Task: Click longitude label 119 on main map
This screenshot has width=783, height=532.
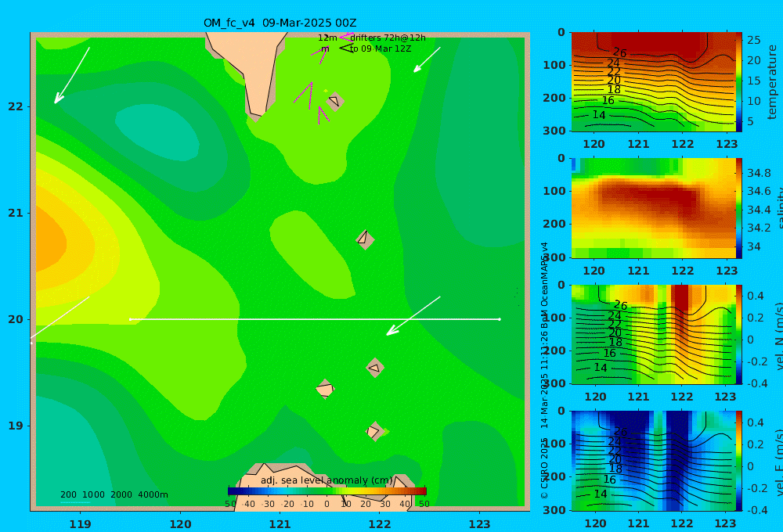Action: click(81, 524)
